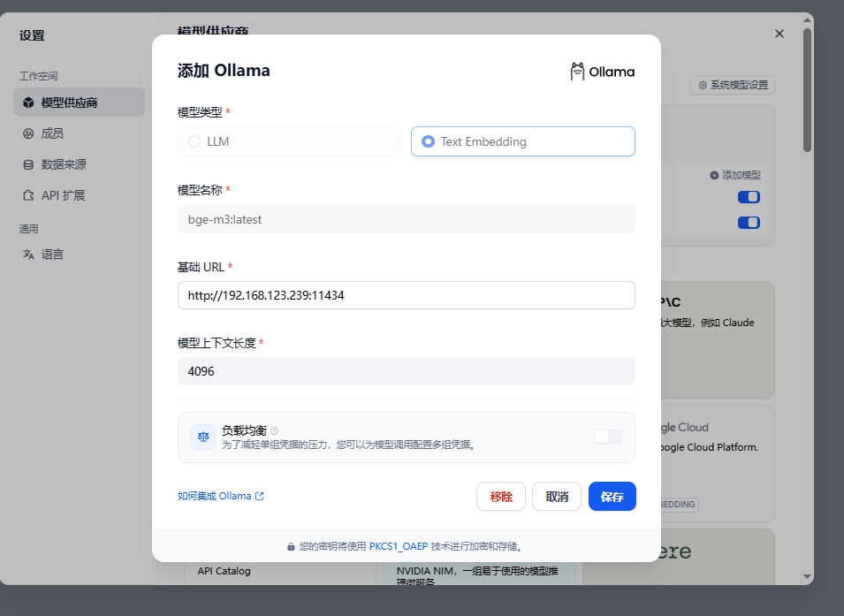
Task: Toggle the load balancing switch
Action: pos(608,437)
